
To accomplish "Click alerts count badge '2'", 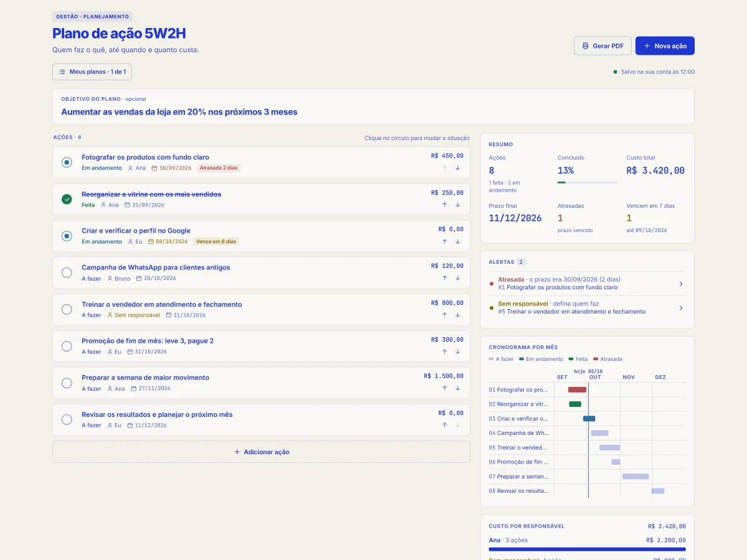I will coord(522,262).
